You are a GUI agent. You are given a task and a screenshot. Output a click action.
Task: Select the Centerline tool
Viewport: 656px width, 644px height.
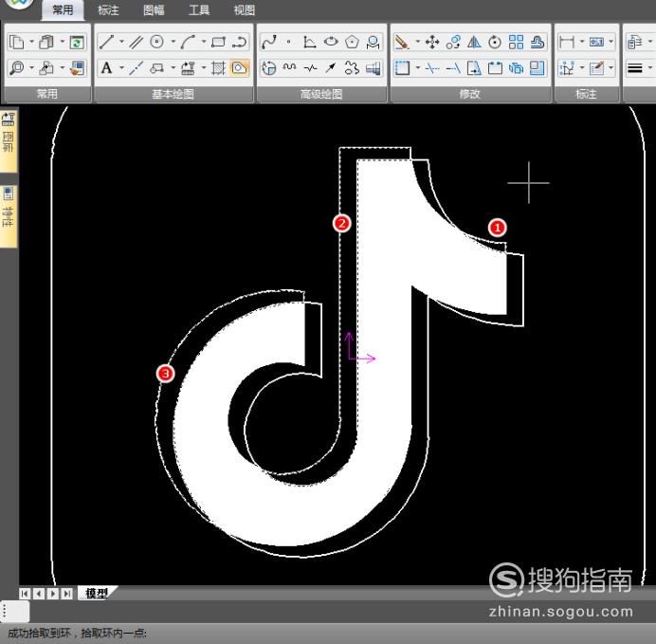click(136, 67)
